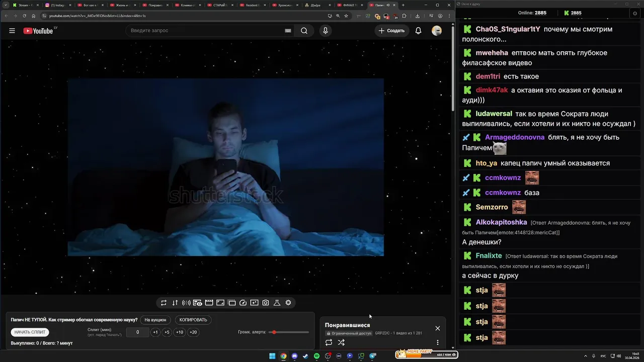Click the sparkle filter icon in video toolbar
Screen dimensions: 644x362
click(x=254, y=303)
